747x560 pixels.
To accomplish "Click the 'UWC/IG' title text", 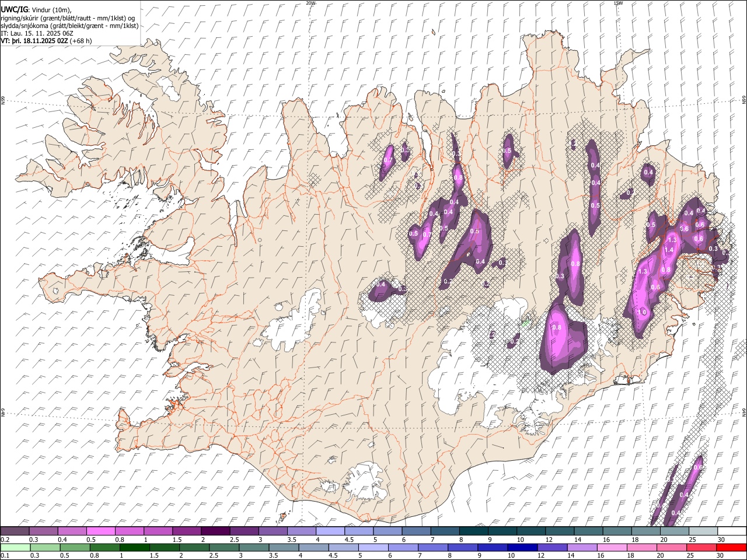I will pyautogui.click(x=14, y=10).
